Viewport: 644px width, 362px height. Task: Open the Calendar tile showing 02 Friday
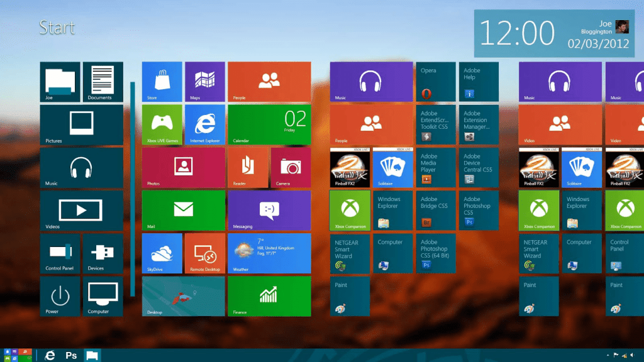(269, 124)
